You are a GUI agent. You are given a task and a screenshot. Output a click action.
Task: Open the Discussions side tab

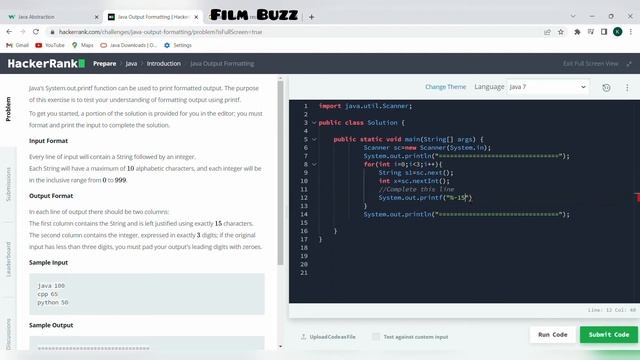[8, 334]
